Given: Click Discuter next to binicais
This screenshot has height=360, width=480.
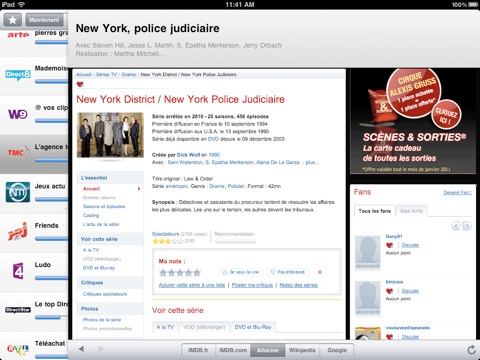Looking at the screenshot, I should pyautogui.click(x=410, y=291).
